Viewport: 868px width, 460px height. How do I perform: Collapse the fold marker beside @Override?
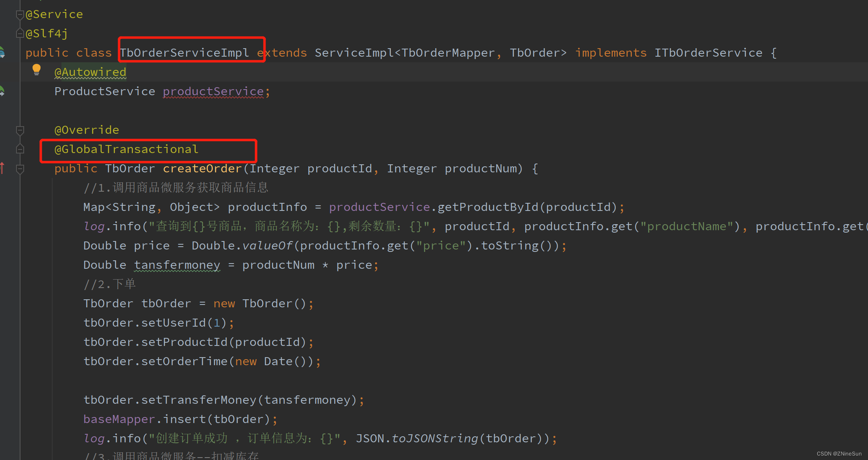point(20,130)
